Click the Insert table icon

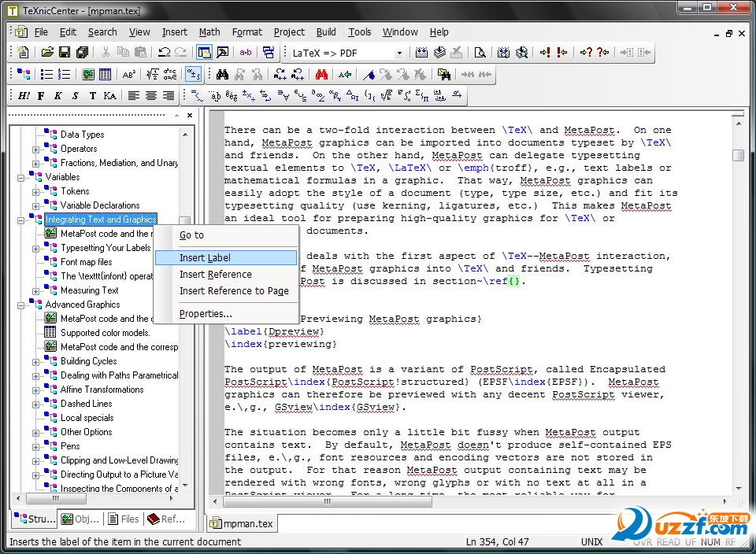(x=105, y=75)
